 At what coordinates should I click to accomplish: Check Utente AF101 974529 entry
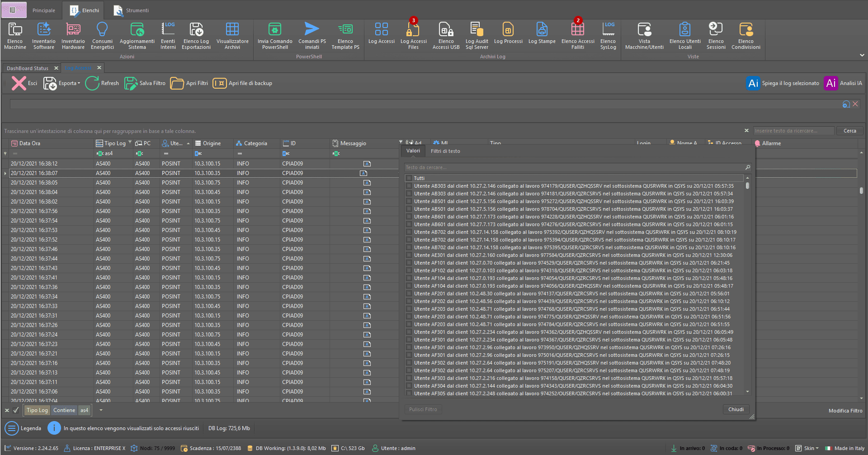pos(409,263)
